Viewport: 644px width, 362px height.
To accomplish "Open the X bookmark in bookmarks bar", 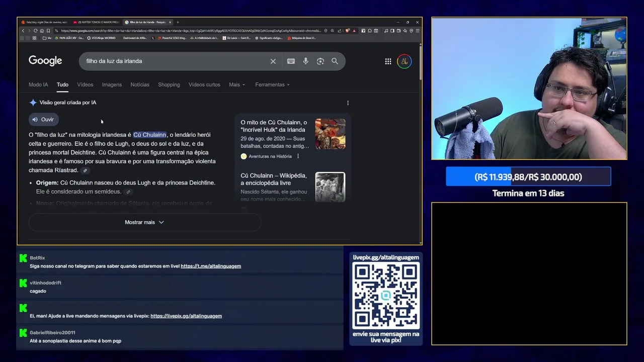I will pos(152,38).
